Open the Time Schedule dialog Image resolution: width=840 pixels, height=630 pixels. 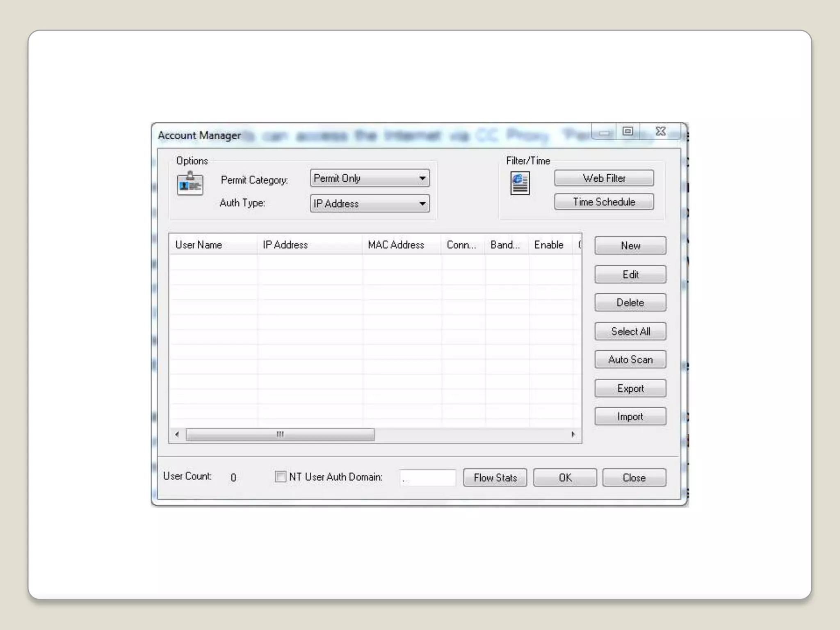tap(604, 202)
